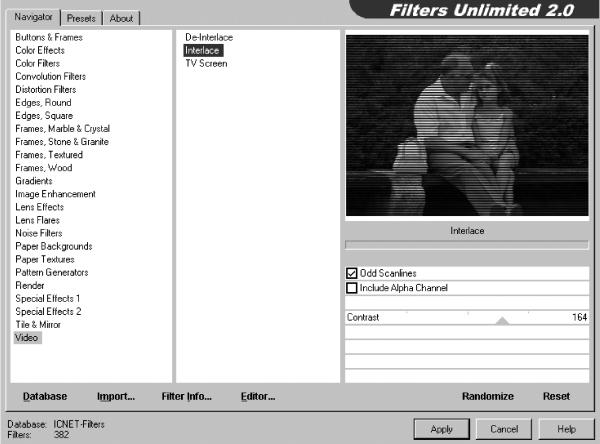Click Randomize to shuffle settings

pyautogui.click(x=488, y=396)
